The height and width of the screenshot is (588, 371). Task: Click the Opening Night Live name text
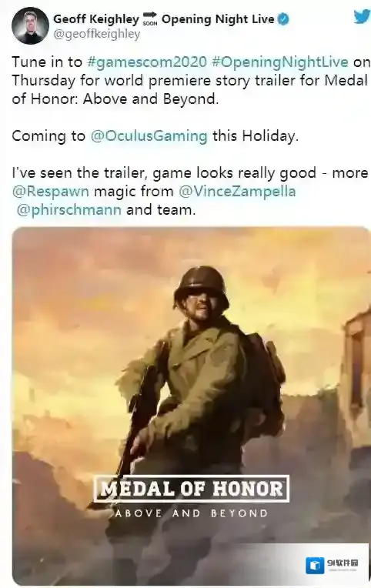(218, 18)
